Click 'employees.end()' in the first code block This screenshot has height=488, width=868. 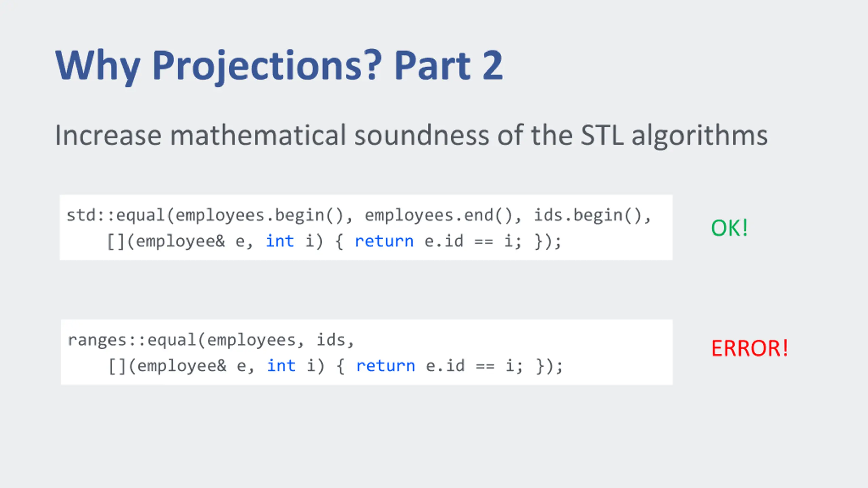point(439,216)
